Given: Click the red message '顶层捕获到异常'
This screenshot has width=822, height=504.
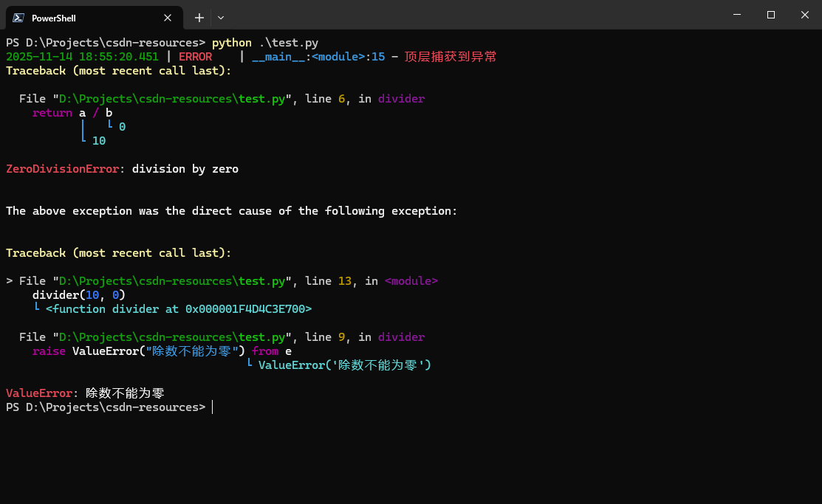Looking at the screenshot, I should [x=451, y=57].
